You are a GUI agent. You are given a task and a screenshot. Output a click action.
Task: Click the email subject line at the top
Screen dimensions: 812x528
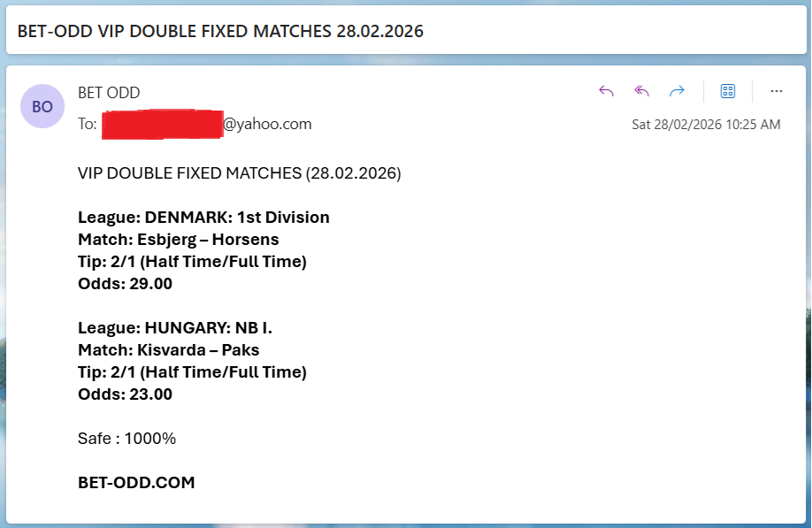point(220,31)
